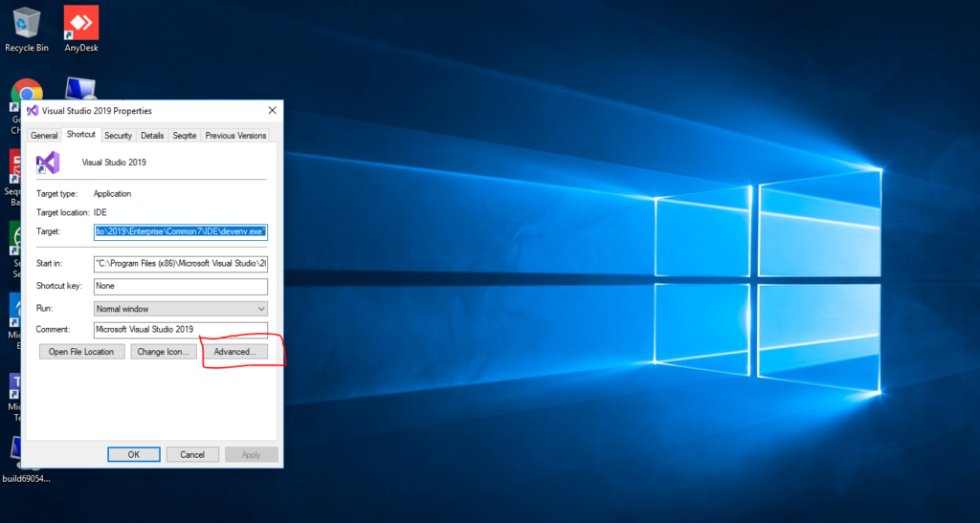Close the Visual Studio 2019 Properties dialog
Viewport: 980px width, 523px height.
[273, 111]
